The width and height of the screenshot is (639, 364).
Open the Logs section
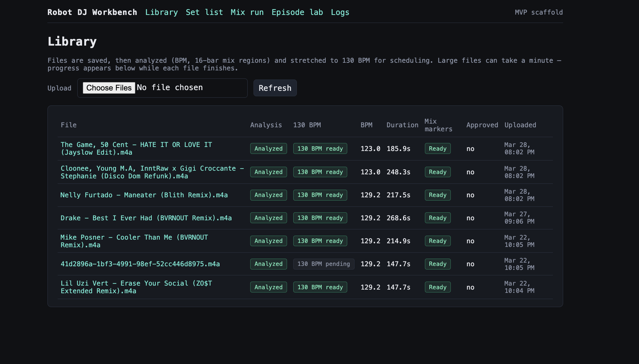coord(340,12)
